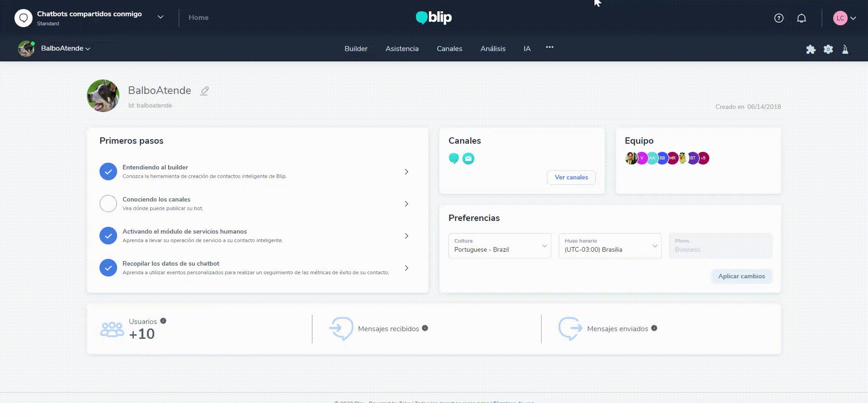
Task: Click the first team member photo avatar
Action: pyautogui.click(x=631, y=158)
